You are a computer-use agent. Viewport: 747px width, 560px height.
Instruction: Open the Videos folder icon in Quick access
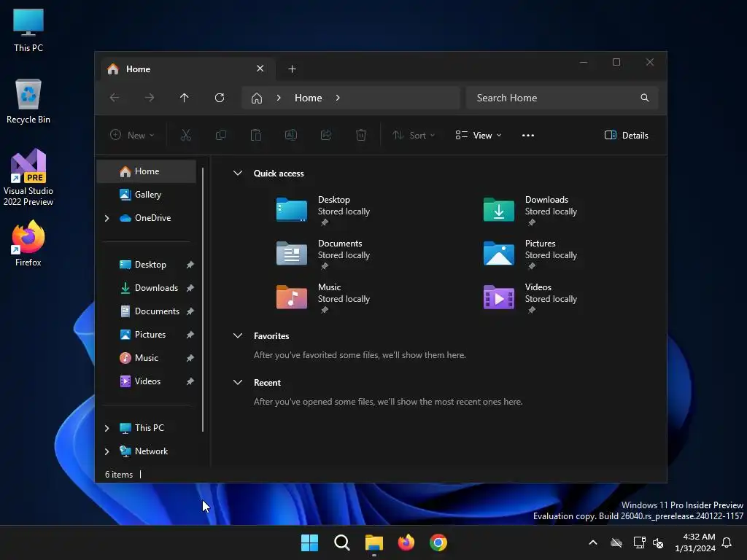click(x=499, y=297)
